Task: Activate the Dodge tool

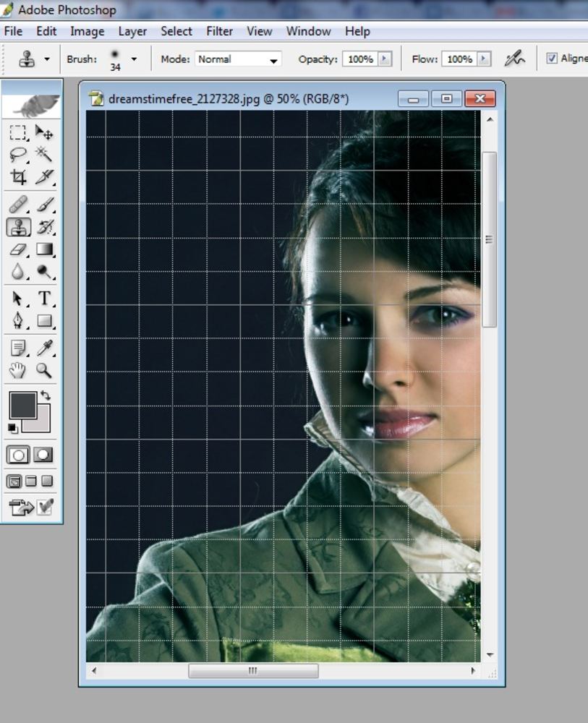Action: click(44, 272)
